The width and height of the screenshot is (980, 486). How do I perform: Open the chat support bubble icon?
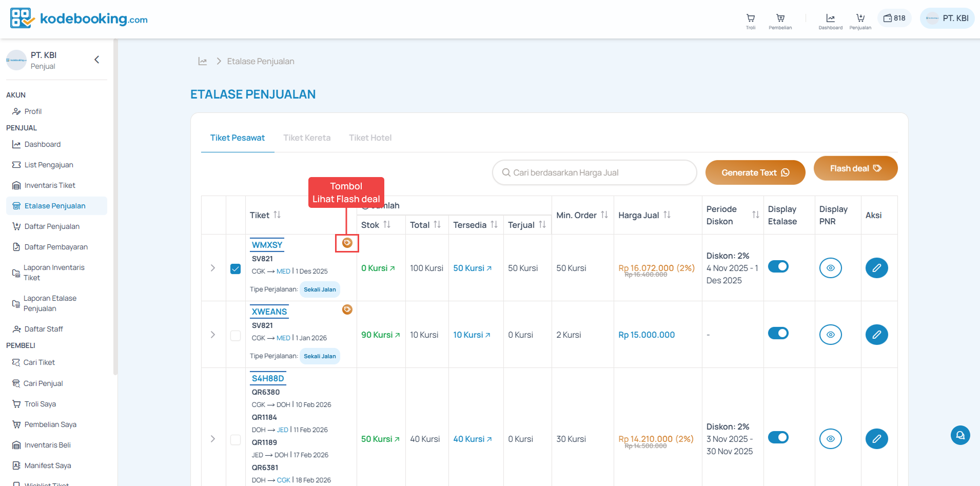coord(960,435)
